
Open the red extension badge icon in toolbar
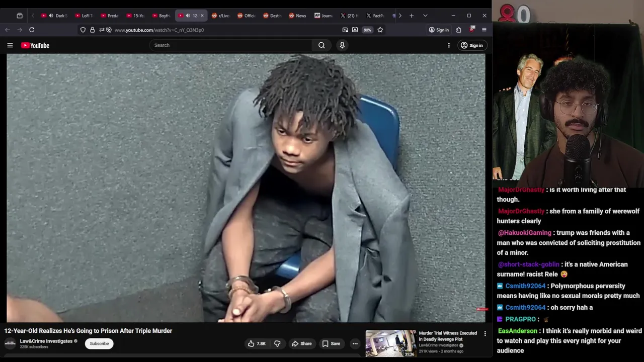(x=471, y=30)
